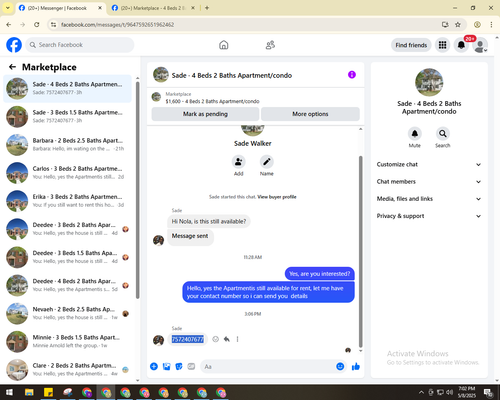The image size is (500, 400).
Task: Open the Facebook Home icon
Action: tap(224, 45)
